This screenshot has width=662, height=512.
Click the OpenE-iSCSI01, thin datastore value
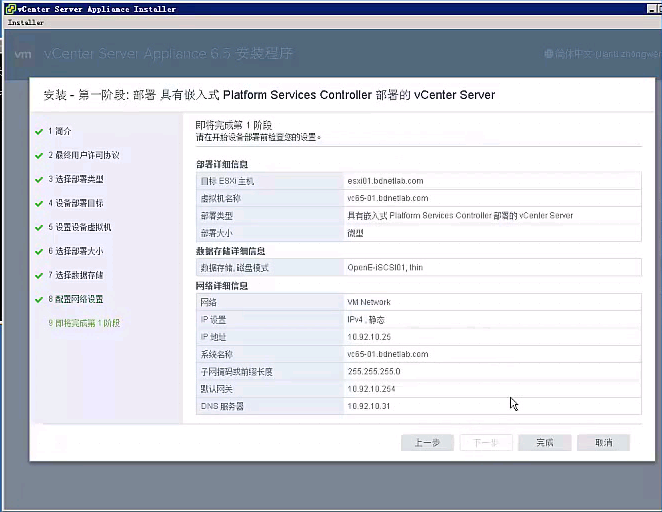coord(385,267)
